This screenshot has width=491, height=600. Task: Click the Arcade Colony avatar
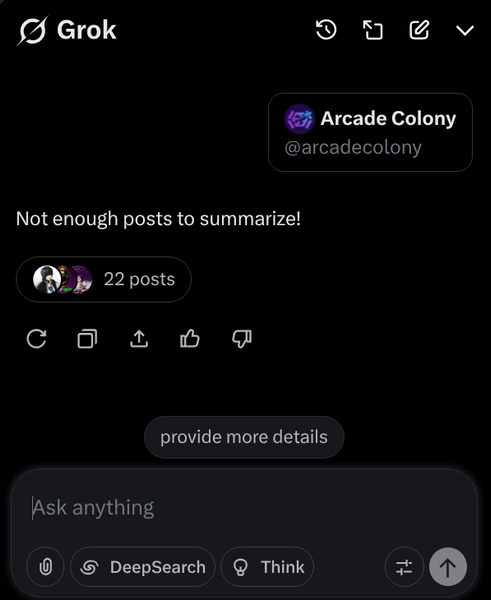click(299, 119)
